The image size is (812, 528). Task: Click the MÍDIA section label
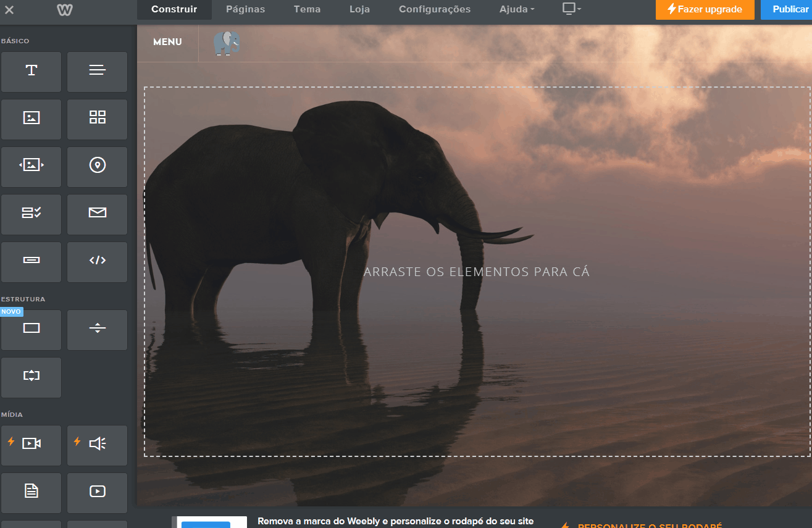pyautogui.click(x=12, y=415)
